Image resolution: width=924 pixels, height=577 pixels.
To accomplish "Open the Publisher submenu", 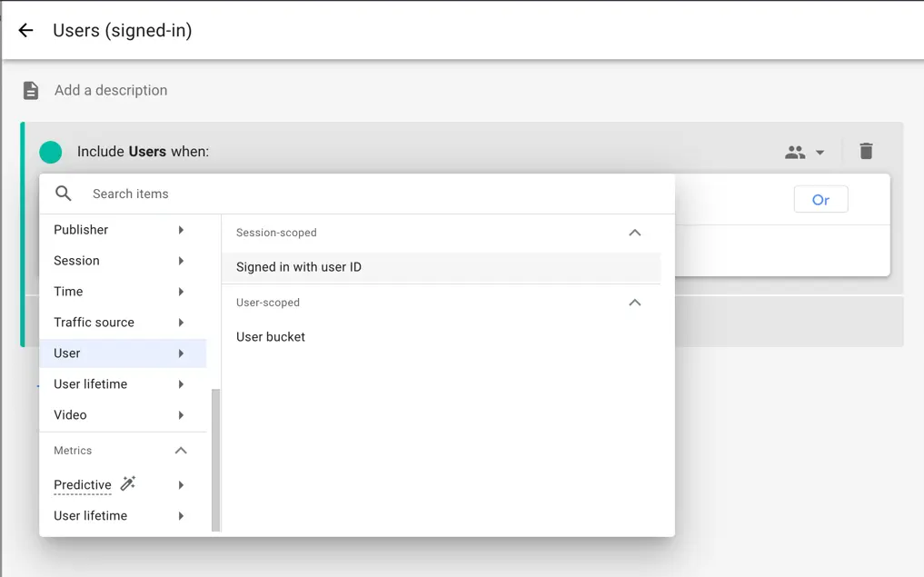I will point(118,230).
